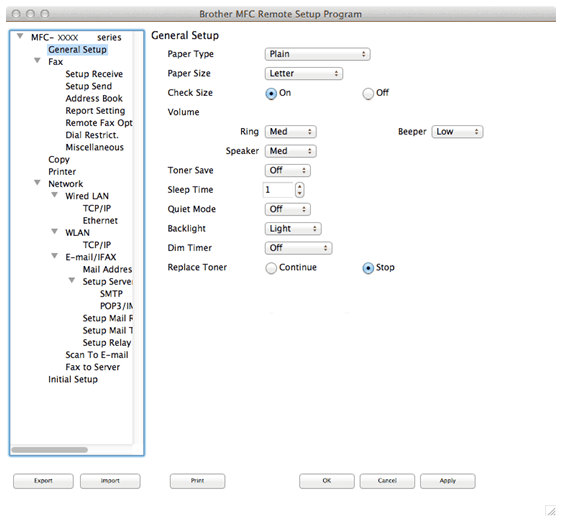Select Fax to Server item
This screenshot has height=526, width=565.
93,367
